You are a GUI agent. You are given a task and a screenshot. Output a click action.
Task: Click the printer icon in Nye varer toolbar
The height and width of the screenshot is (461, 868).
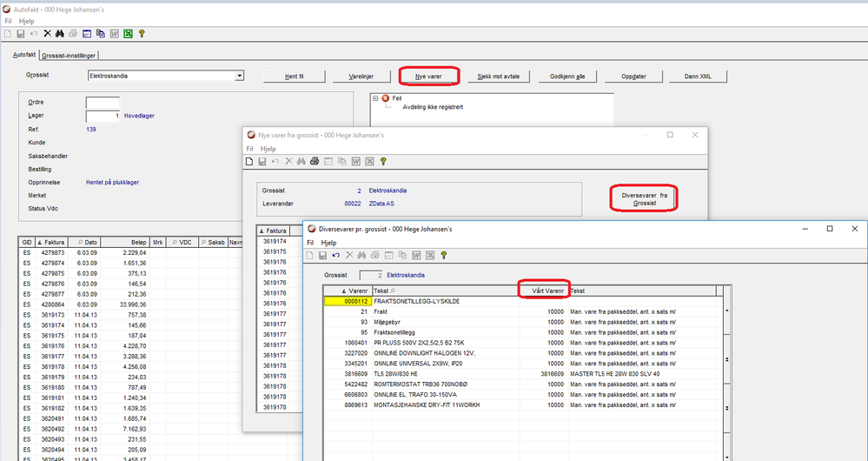coord(315,161)
